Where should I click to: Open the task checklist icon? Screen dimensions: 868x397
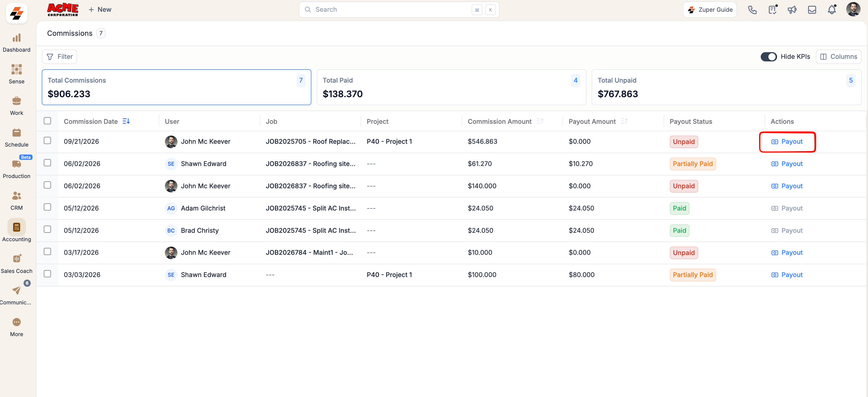[x=772, y=10]
